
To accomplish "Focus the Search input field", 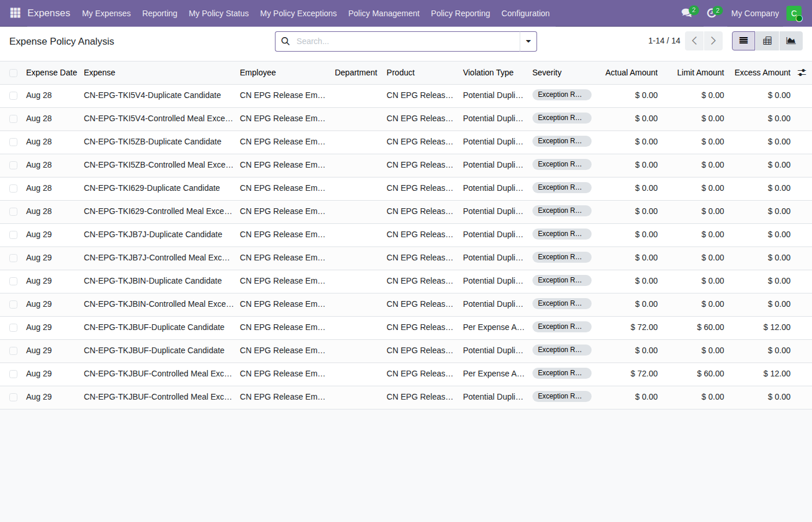I will (x=406, y=41).
